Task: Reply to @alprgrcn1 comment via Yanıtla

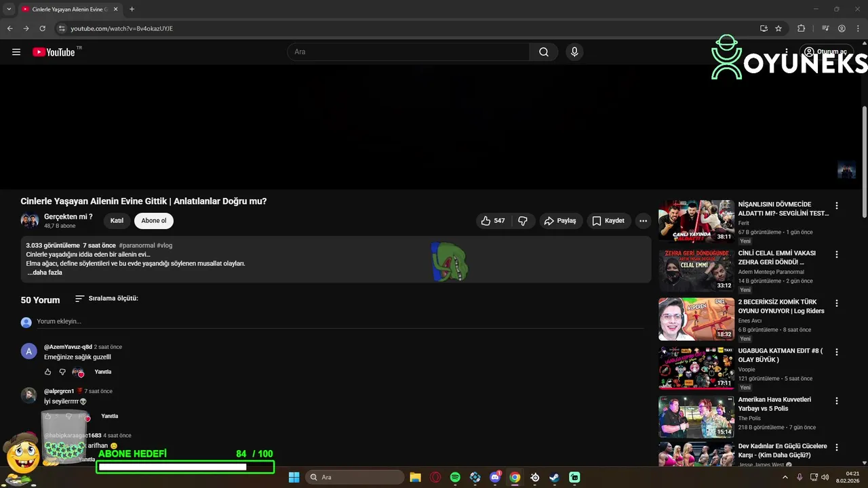Action: 109,416
